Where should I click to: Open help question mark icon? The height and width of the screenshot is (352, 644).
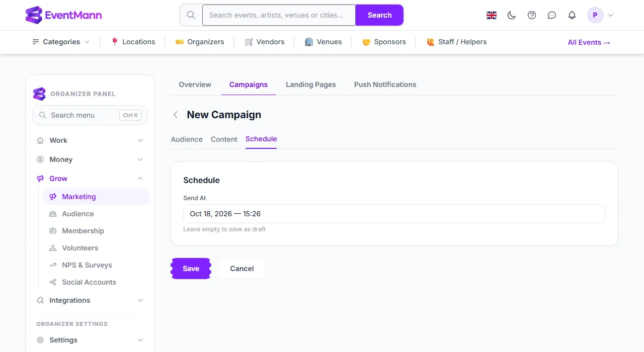point(532,15)
